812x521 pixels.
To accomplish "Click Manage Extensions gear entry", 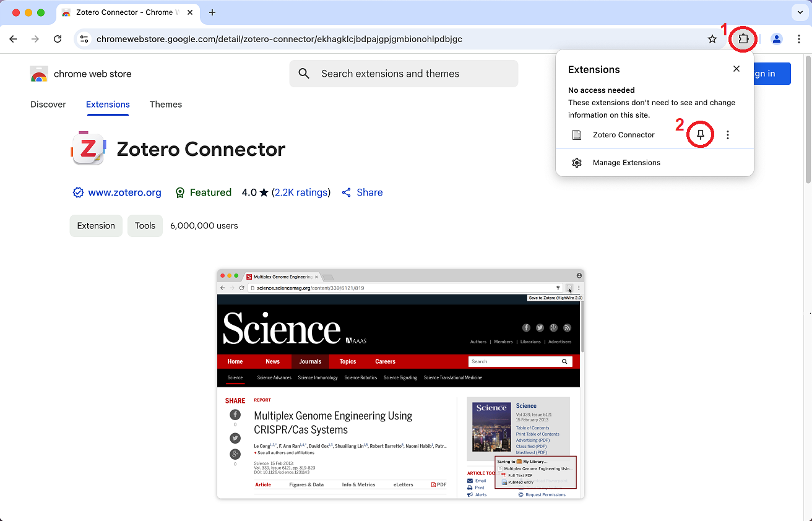I will coord(626,163).
